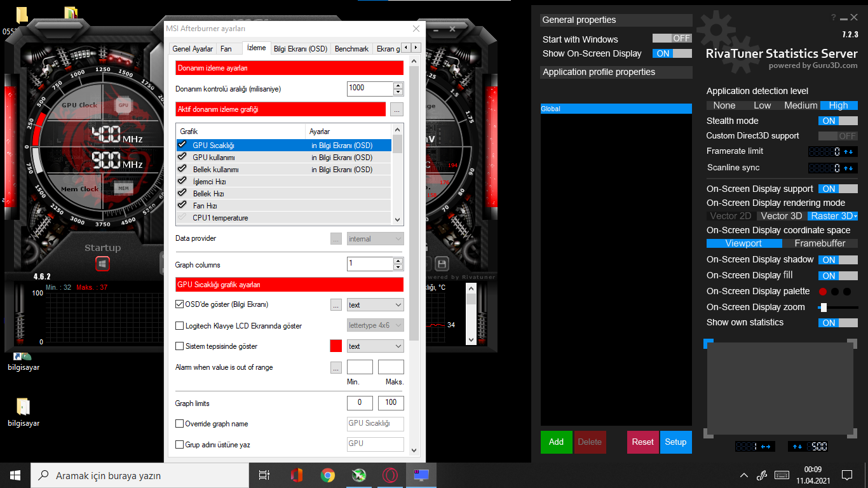Increase the Graph columns spinner value
This screenshot has width=868, height=488.
pos(398,261)
